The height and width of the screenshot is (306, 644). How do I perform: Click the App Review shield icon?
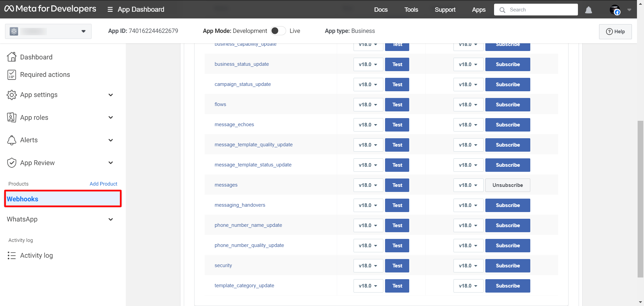coord(12,163)
